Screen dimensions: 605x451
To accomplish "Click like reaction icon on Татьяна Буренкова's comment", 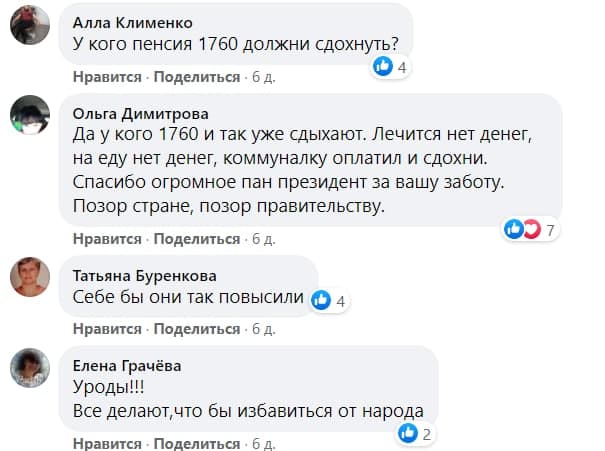I will click(x=321, y=299).
